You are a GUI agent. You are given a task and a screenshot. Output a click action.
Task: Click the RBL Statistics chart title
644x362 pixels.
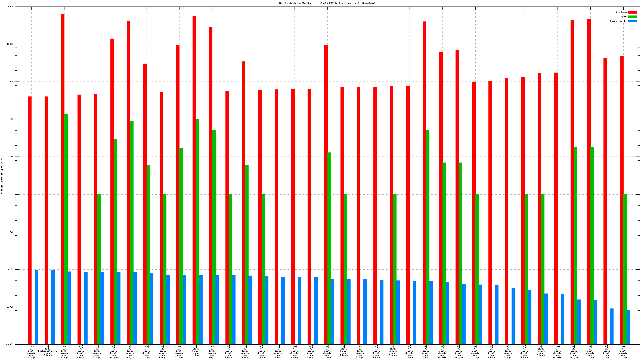pyautogui.click(x=327, y=3)
